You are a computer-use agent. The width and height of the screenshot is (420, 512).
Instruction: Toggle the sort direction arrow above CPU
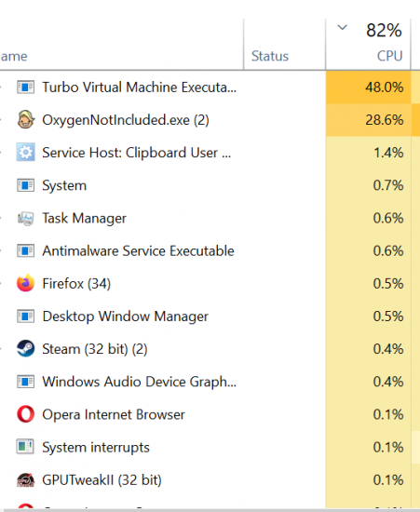coord(342,27)
